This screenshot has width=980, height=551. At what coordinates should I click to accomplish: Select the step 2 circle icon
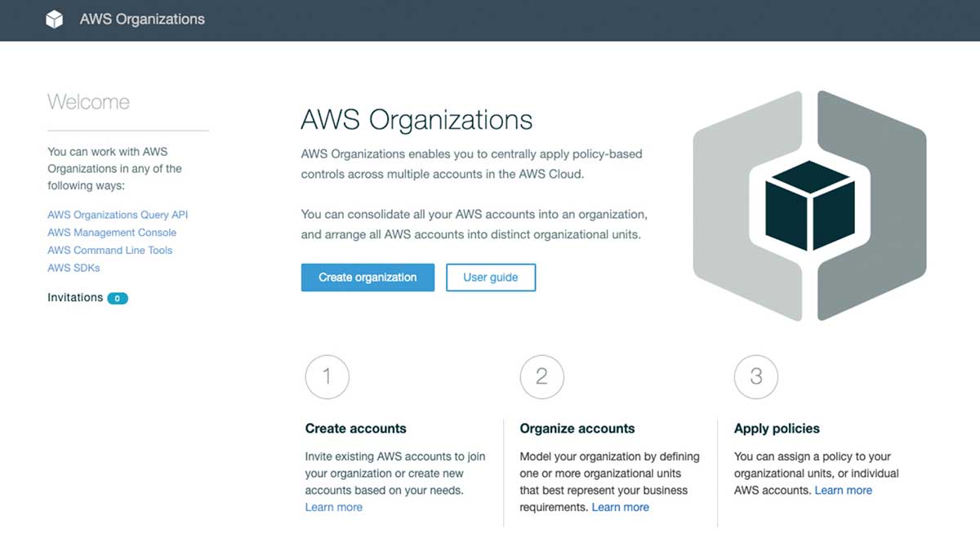click(541, 376)
